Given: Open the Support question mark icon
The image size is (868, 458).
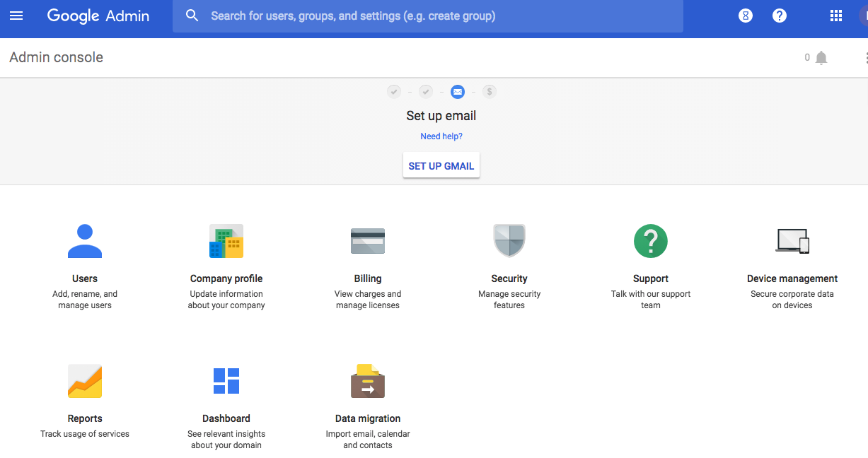Looking at the screenshot, I should (x=651, y=241).
